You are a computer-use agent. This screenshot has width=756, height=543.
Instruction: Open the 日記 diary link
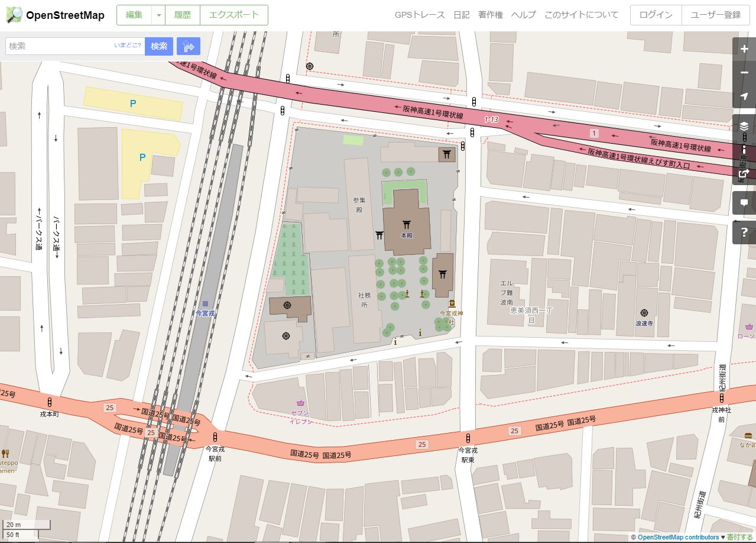pos(462,15)
